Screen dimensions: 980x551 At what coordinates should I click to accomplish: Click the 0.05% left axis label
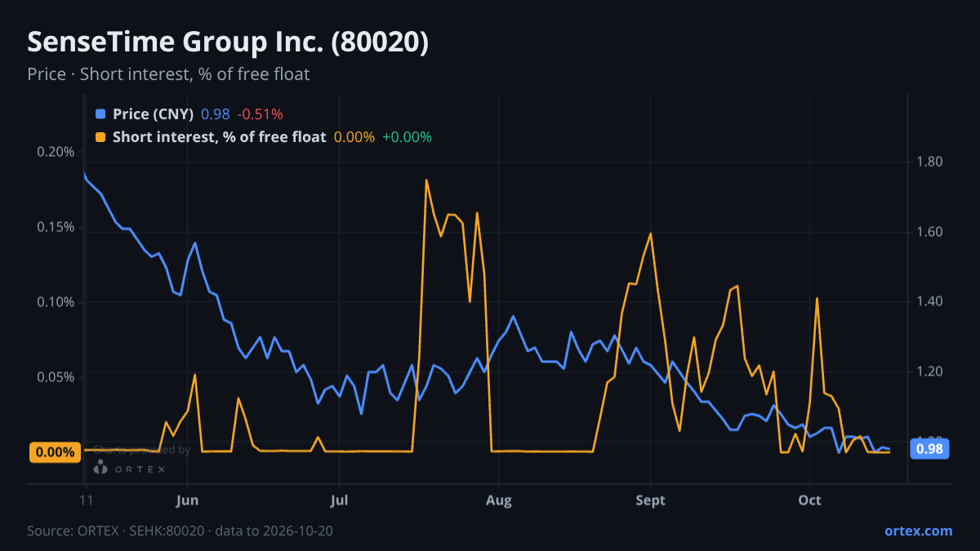tap(56, 377)
